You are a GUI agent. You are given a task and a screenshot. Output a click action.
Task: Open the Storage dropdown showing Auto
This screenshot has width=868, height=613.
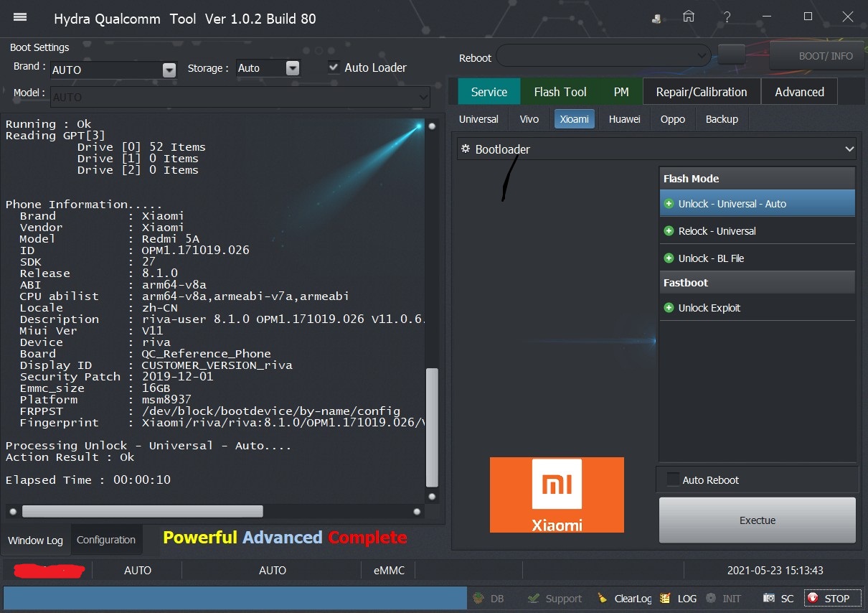(x=268, y=68)
